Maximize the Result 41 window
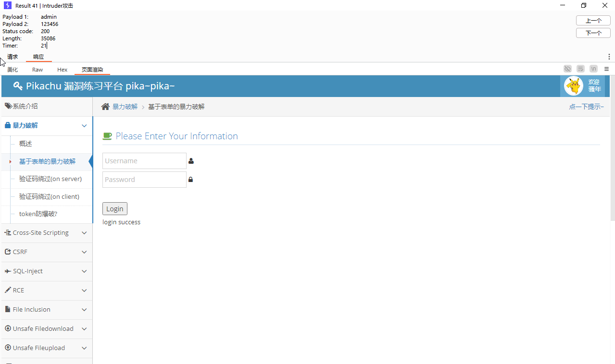The width and height of the screenshot is (615, 364). (x=584, y=5)
